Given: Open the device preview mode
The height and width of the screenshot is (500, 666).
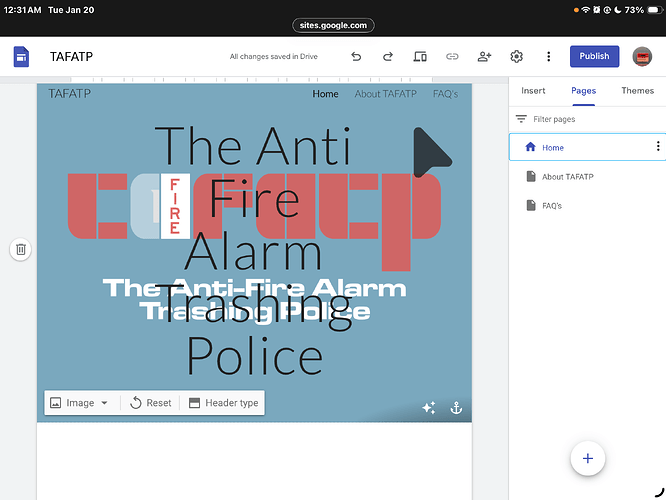Looking at the screenshot, I should tap(420, 57).
